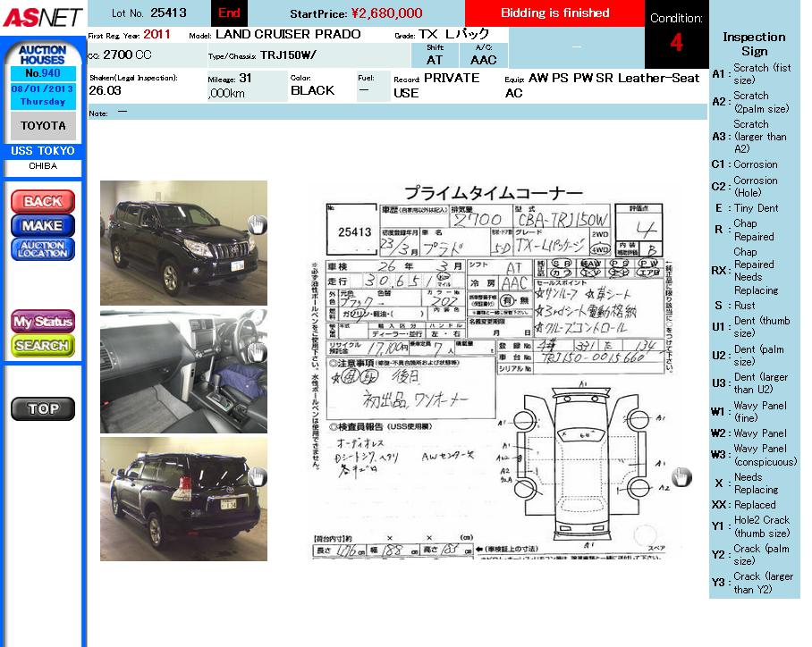Click hand icon on the auction sheet
Image resolution: width=812 pixels, height=647 pixels.
pos(681,477)
